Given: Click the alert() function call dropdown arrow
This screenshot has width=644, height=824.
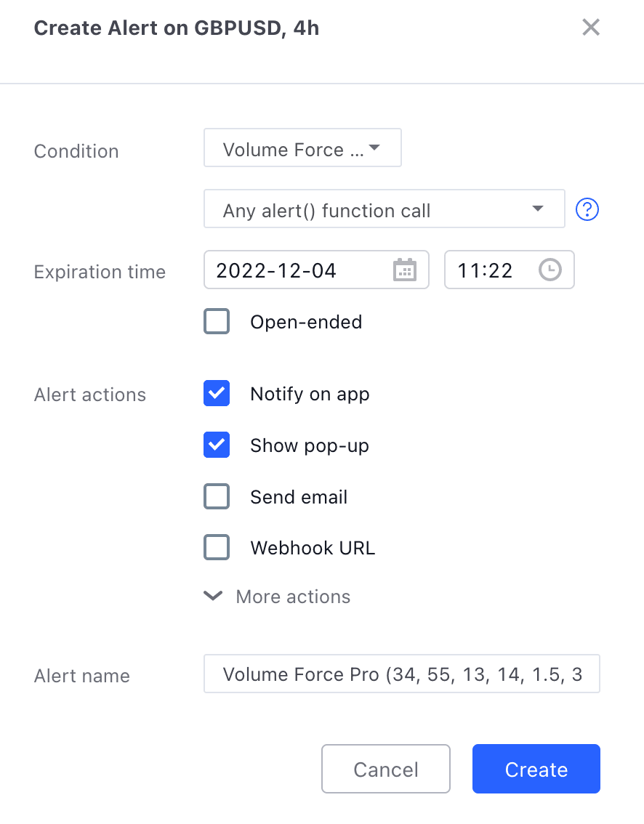Looking at the screenshot, I should [537, 209].
